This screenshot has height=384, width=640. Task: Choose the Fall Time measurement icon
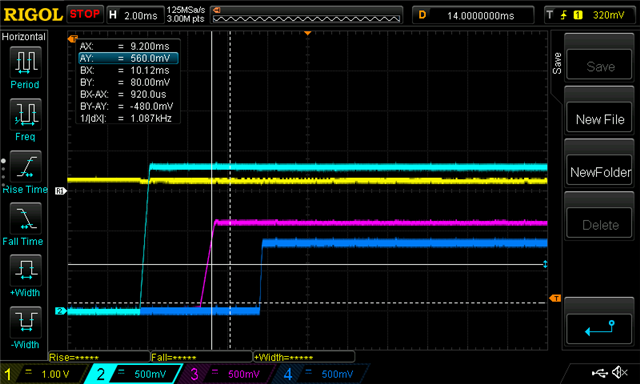pos(25,219)
